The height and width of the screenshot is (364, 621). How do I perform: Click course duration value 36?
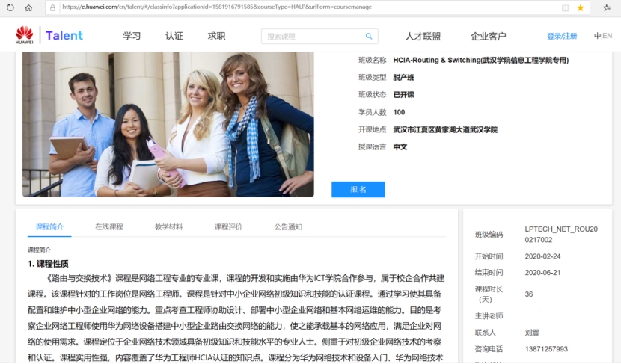pos(529,294)
